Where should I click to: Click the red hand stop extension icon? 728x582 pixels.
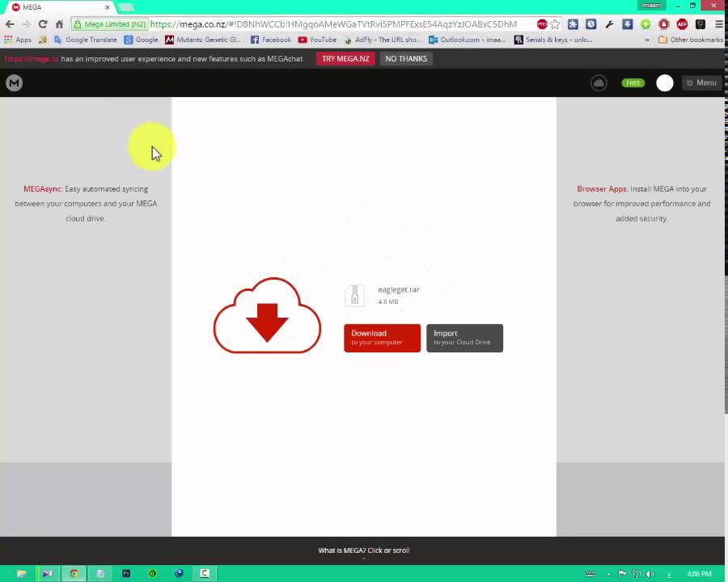pyautogui.click(x=664, y=24)
